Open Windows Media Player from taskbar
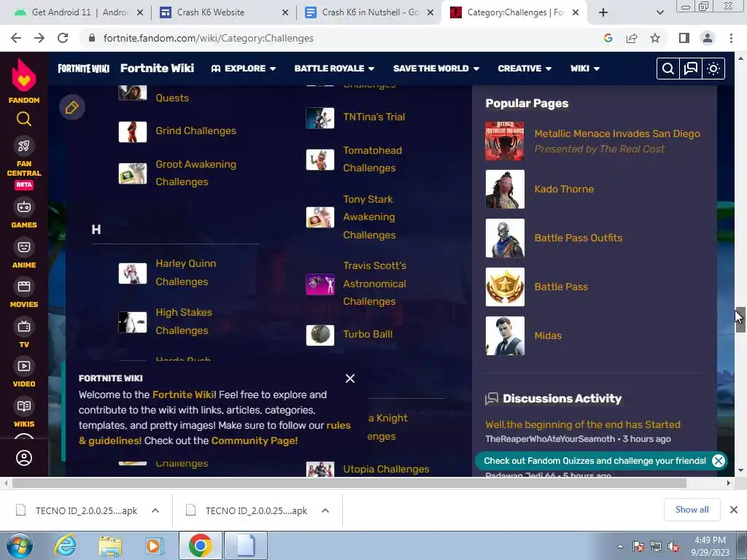This screenshot has height=560, width=747. (154, 545)
